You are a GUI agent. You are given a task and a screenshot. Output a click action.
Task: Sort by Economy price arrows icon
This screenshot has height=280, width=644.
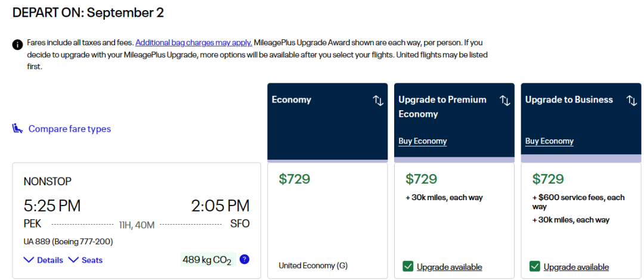[378, 100]
